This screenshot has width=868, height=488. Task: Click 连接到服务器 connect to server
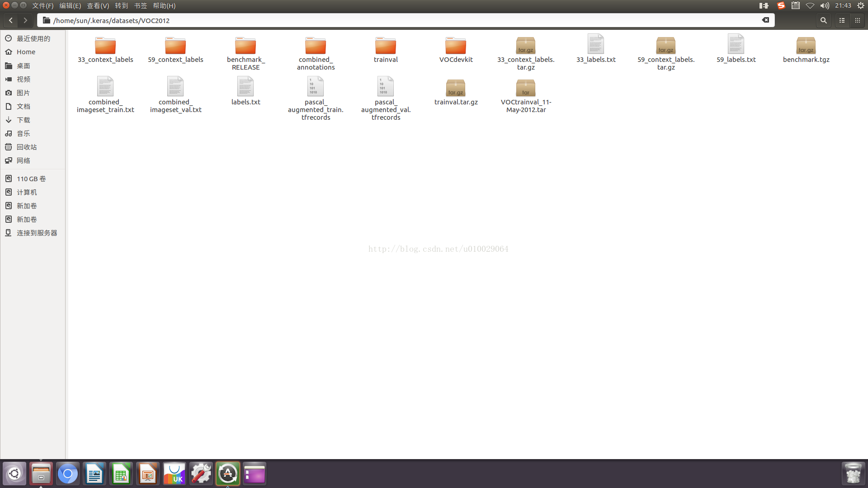pos(33,233)
